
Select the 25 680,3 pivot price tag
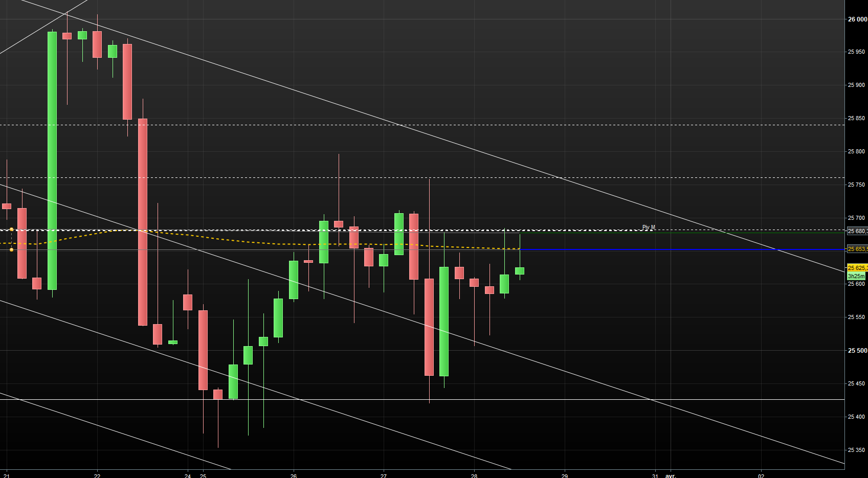pyautogui.click(x=857, y=231)
